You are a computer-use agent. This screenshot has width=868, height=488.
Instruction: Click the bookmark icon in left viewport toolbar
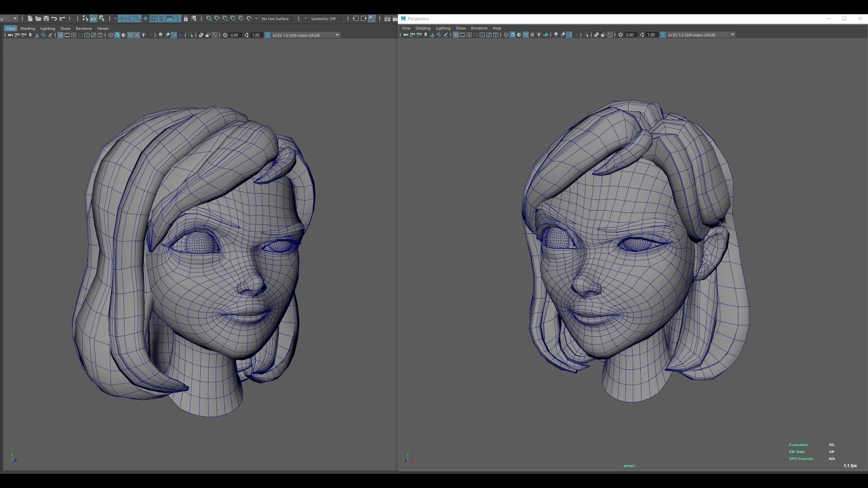click(x=31, y=35)
